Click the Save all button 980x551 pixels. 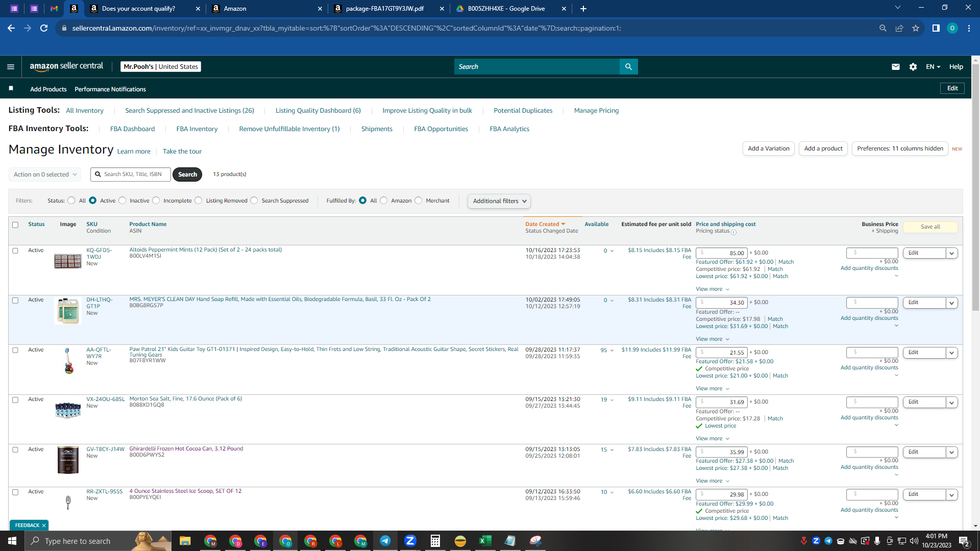[930, 227]
